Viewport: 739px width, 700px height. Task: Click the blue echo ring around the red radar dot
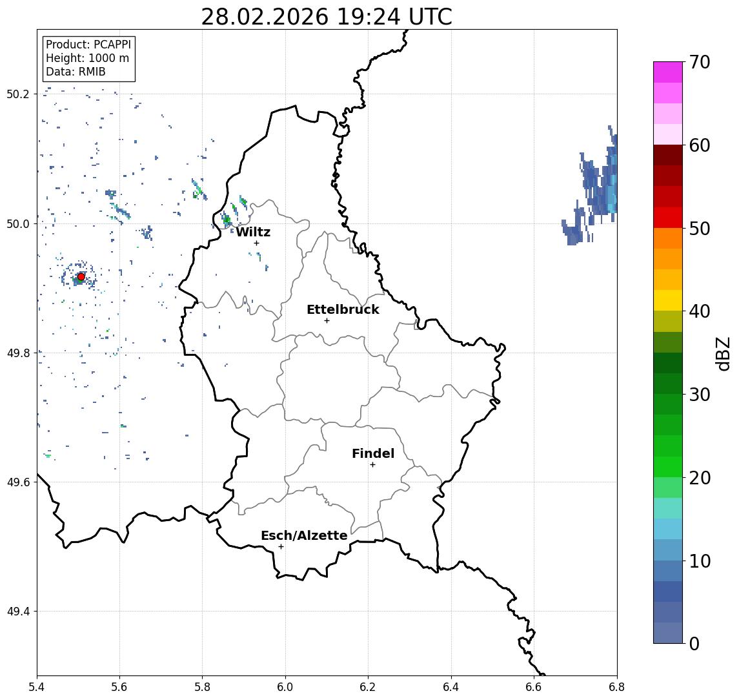79,275
